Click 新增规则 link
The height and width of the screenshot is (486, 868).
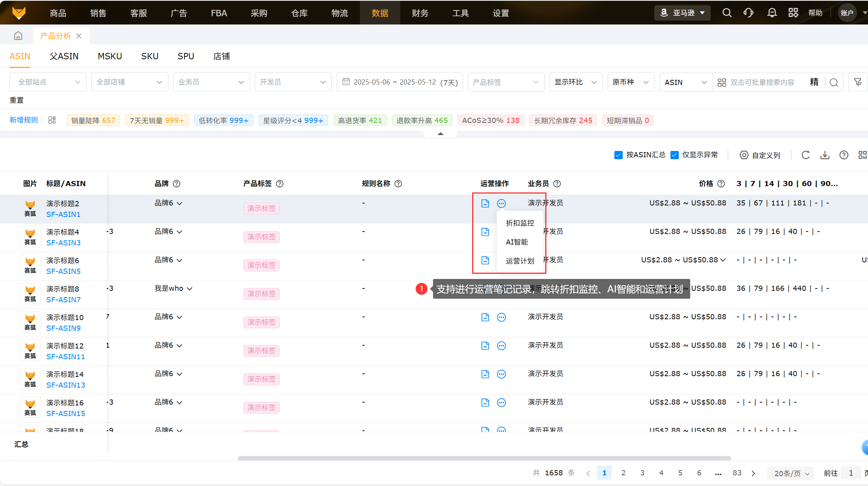24,120
